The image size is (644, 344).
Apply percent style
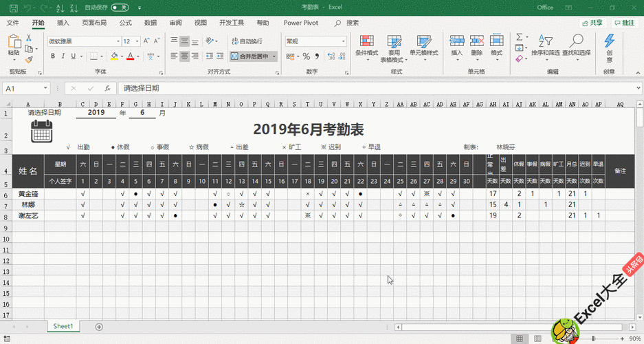tap(306, 56)
